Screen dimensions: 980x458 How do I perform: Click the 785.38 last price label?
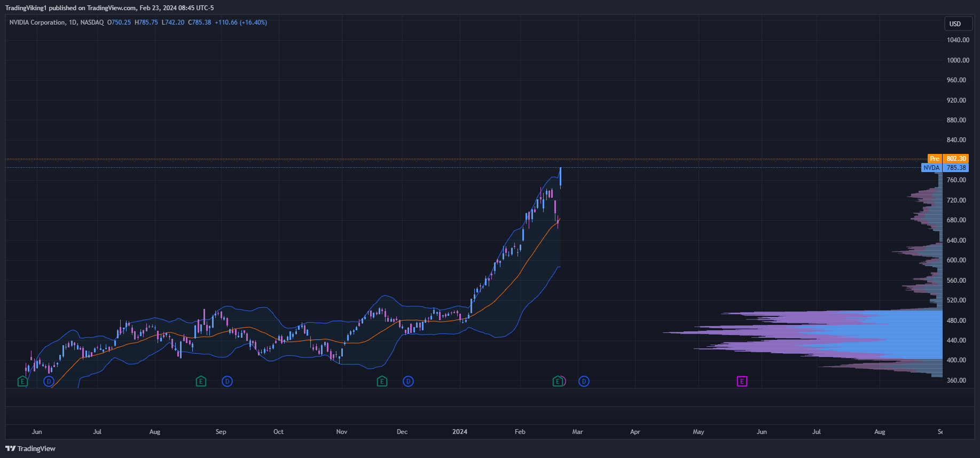click(x=956, y=168)
